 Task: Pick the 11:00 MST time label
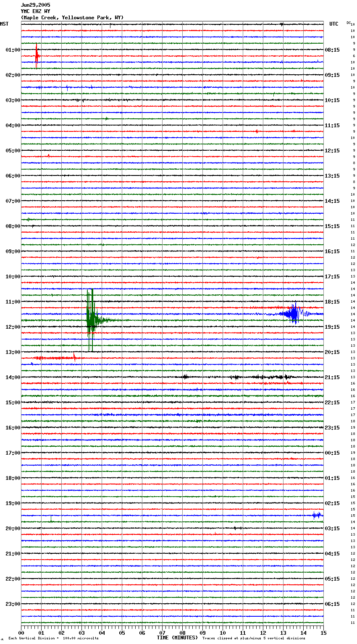pyautogui.click(x=13, y=302)
